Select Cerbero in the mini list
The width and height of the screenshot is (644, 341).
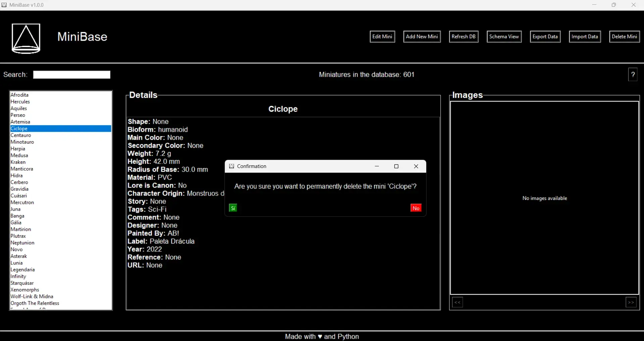point(61,182)
